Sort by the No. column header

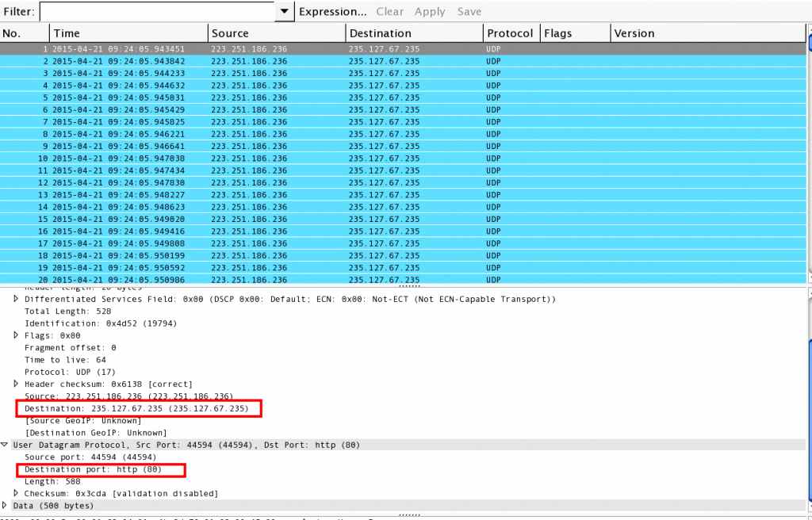point(25,33)
